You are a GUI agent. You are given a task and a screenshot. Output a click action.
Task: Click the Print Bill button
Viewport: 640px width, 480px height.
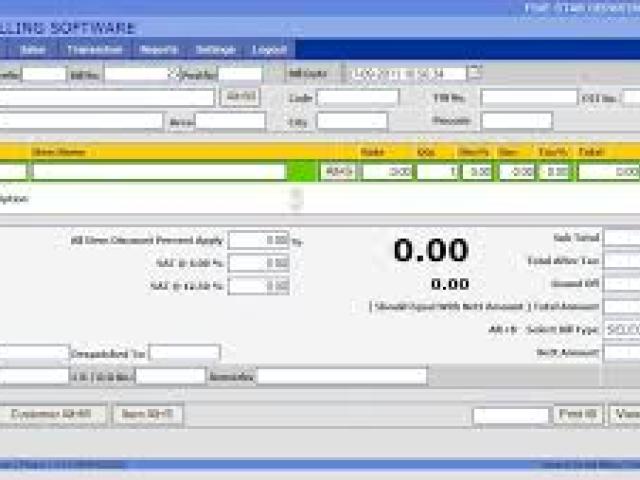tap(578, 414)
